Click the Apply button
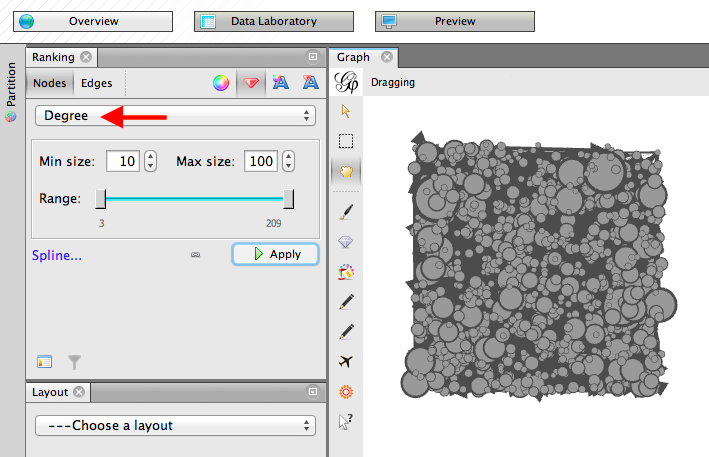The height and width of the screenshot is (457, 709). point(275,254)
